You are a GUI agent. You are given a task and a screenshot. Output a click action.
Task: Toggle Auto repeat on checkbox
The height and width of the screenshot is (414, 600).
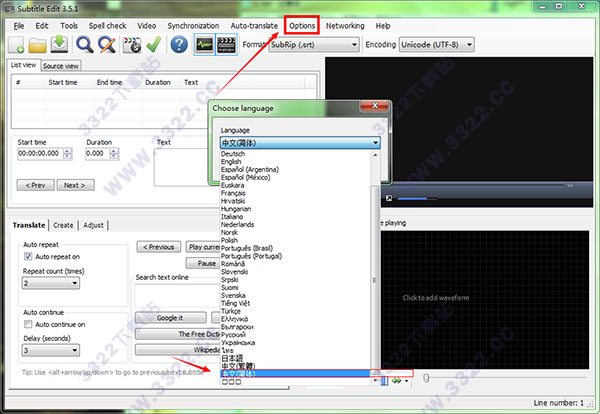[28, 256]
